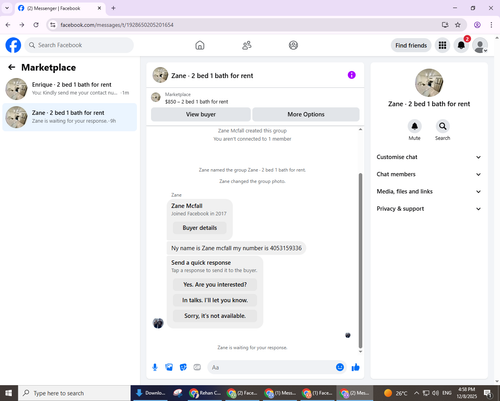Image resolution: width=500 pixels, height=401 pixels.
Task: Open the notifications bell in the header
Action: 461,45
